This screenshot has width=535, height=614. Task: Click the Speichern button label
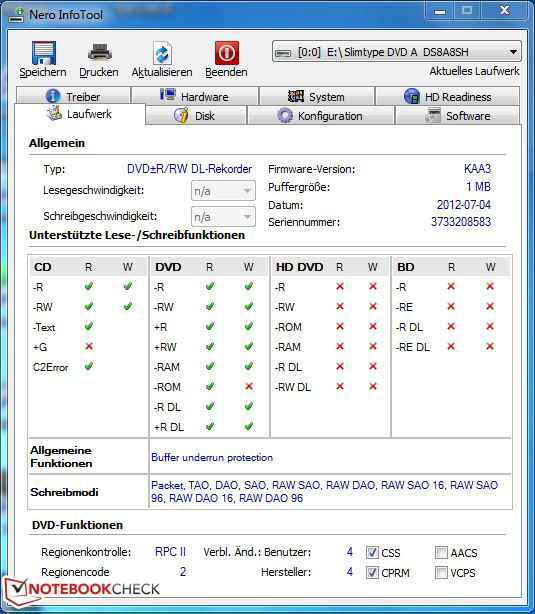(x=43, y=72)
